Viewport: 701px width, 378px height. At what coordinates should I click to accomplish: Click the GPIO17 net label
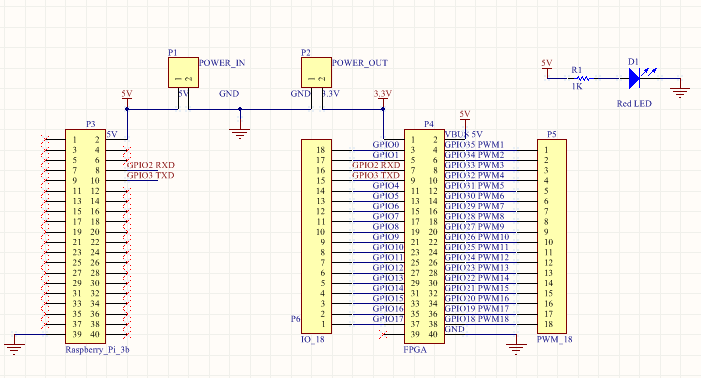coord(388,319)
